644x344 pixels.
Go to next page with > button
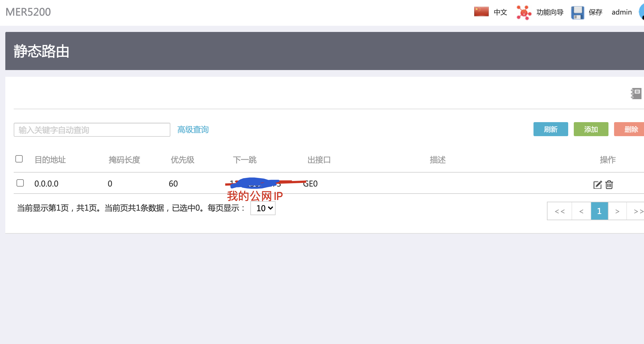(x=617, y=211)
